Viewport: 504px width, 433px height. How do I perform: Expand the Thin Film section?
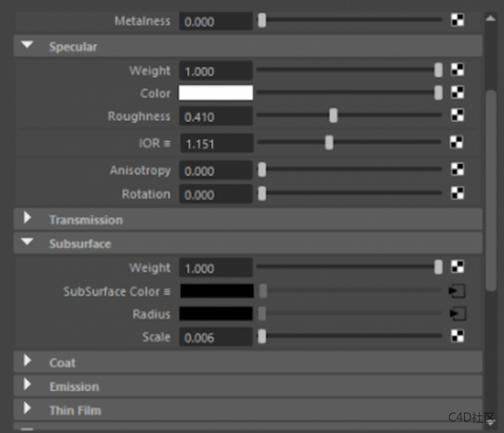pos(28,409)
